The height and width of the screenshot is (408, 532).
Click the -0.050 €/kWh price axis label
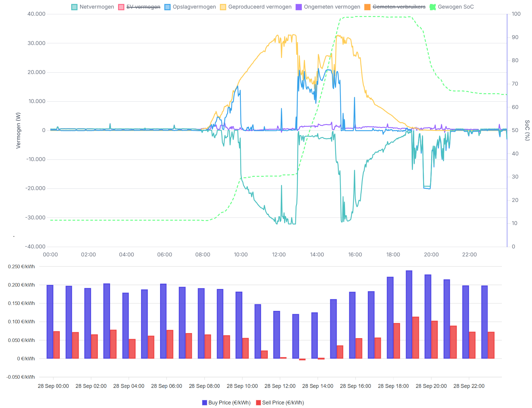21,377
